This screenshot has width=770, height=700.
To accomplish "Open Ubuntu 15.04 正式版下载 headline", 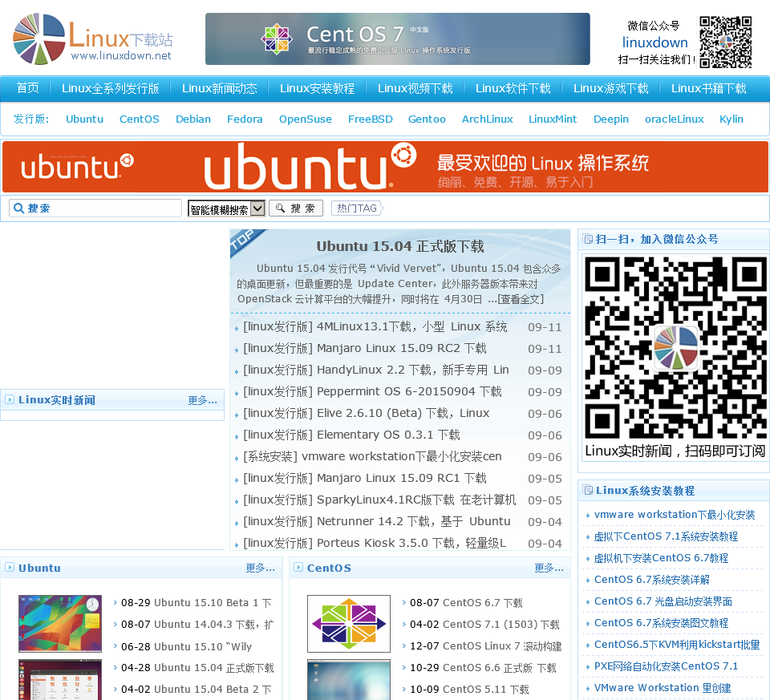I will pos(399,246).
